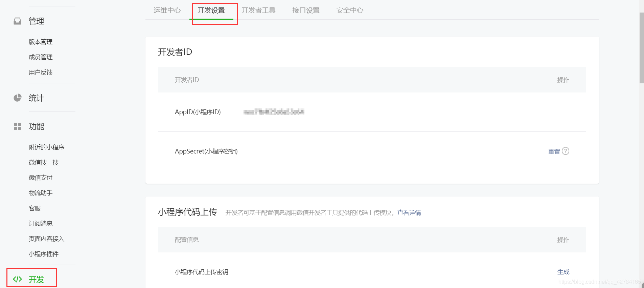Click the 开发 code icon
The image size is (644, 288).
click(x=17, y=279)
